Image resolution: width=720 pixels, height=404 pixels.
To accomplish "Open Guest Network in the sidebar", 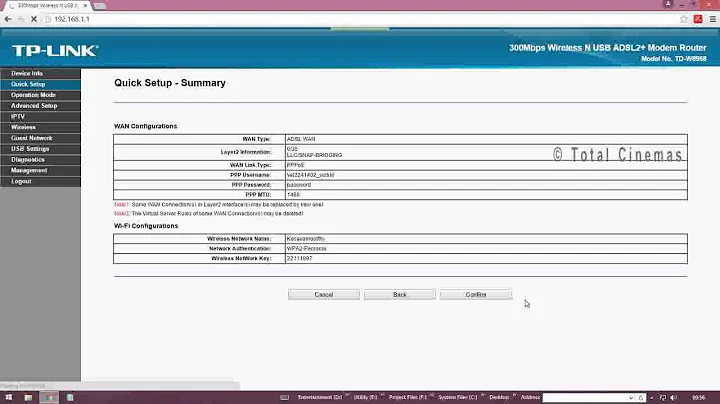I will (40, 138).
